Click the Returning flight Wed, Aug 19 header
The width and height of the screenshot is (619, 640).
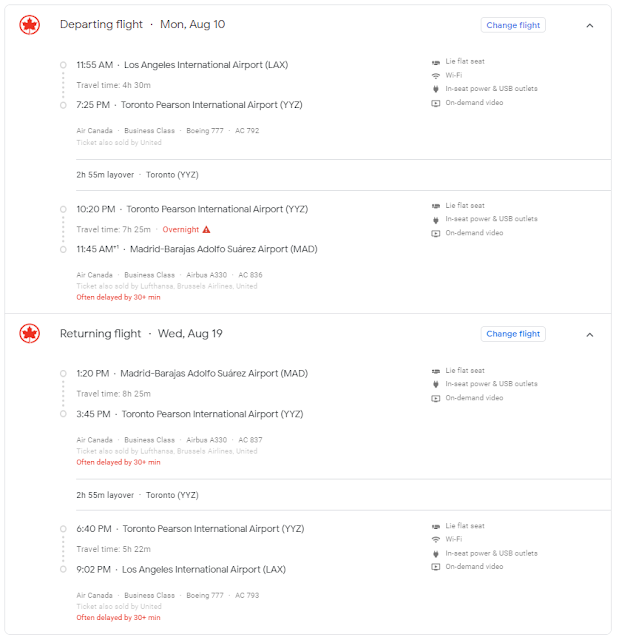143,334
